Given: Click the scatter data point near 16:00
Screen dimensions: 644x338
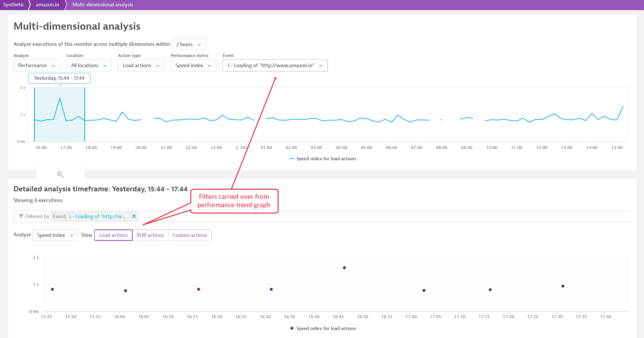Looking at the screenshot, I should coord(126,291).
